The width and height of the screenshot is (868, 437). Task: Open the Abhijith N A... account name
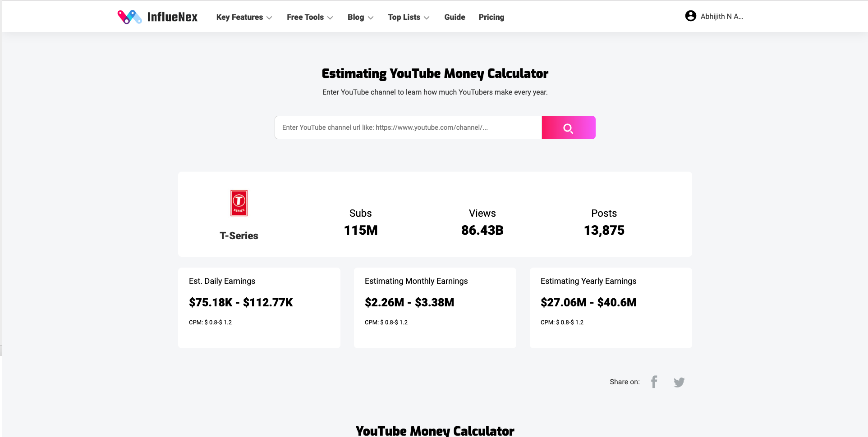point(721,17)
